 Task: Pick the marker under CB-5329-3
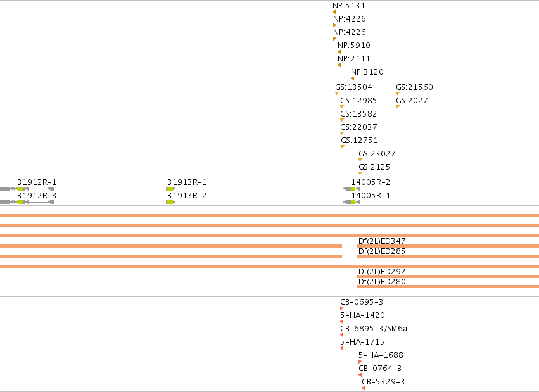[x=363, y=388]
